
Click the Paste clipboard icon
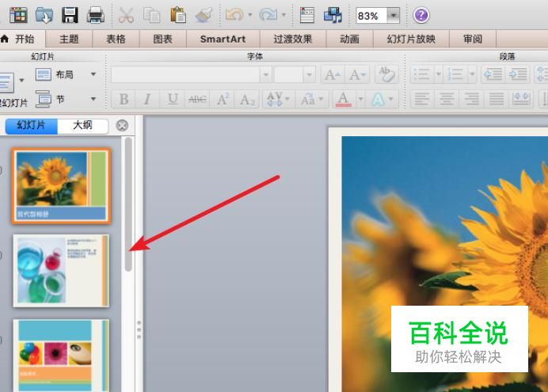178,15
